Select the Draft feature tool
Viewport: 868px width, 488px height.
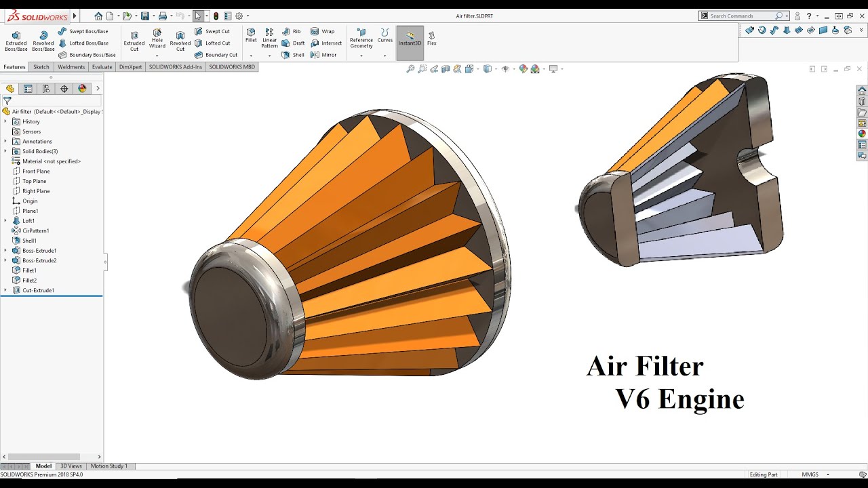(x=294, y=43)
